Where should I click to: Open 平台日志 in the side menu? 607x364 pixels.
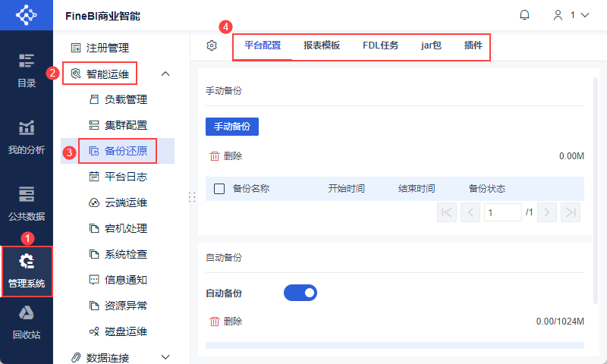tap(125, 177)
